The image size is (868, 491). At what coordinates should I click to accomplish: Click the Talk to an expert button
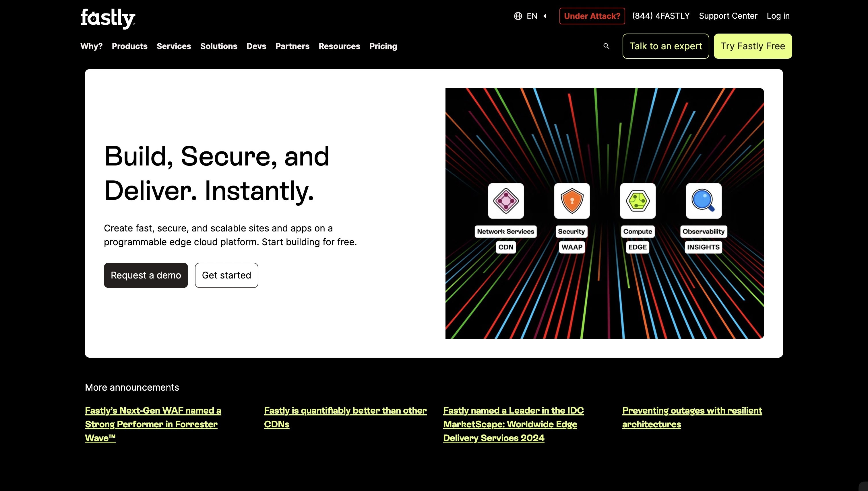(x=666, y=46)
